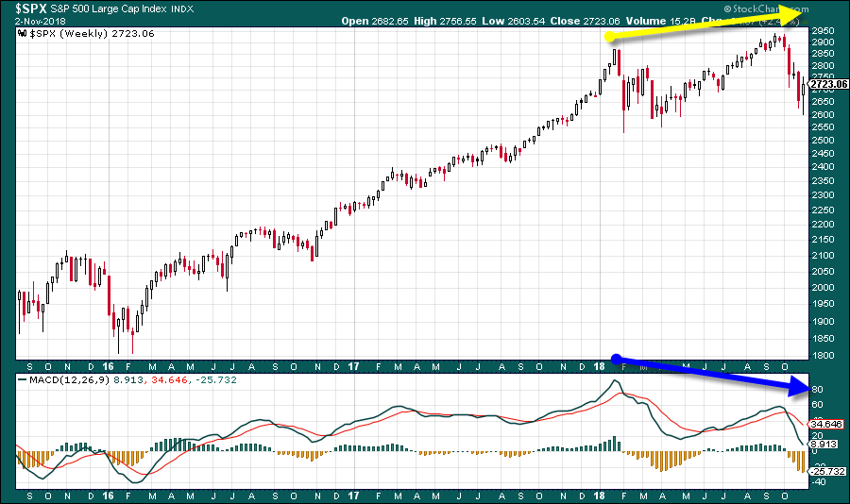850x504 pixels.
Task: Click the candlestick icon beside $SPX (Weekly)
Action: [x=23, y=34]
